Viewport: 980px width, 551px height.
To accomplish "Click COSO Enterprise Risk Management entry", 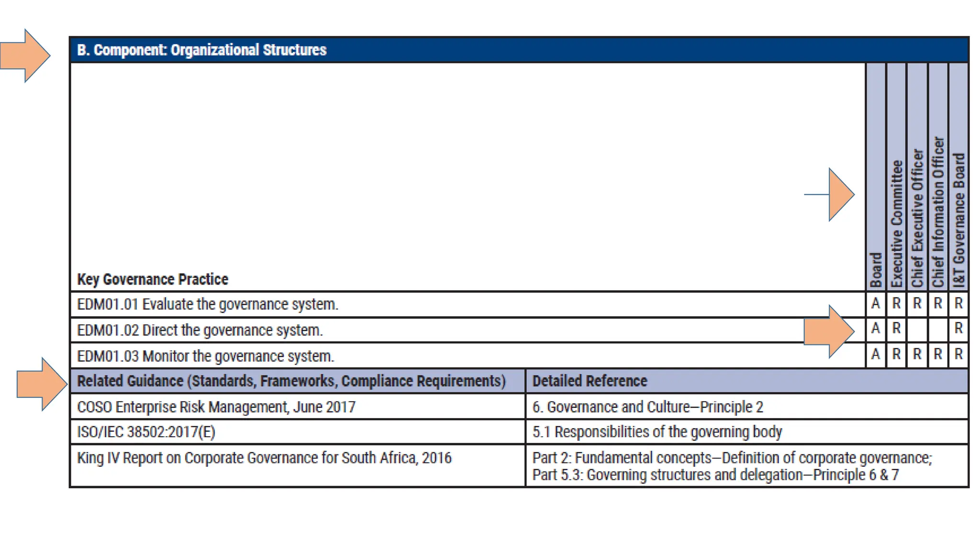I will (216, 407).
